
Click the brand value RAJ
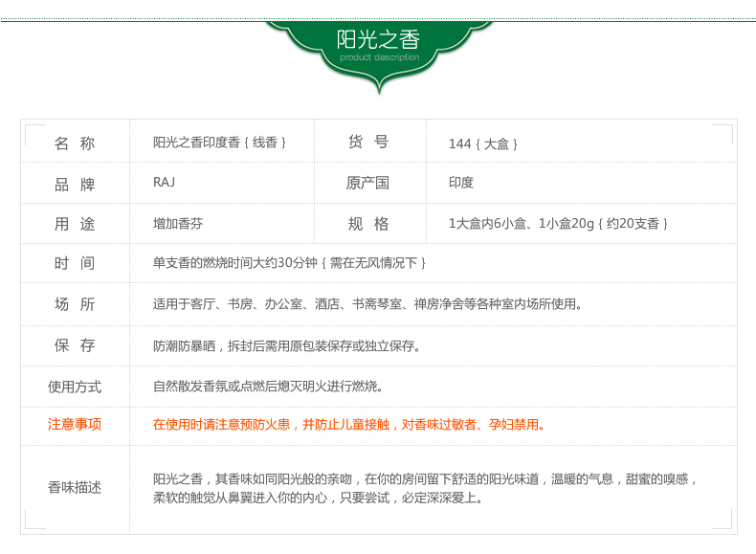164,182
